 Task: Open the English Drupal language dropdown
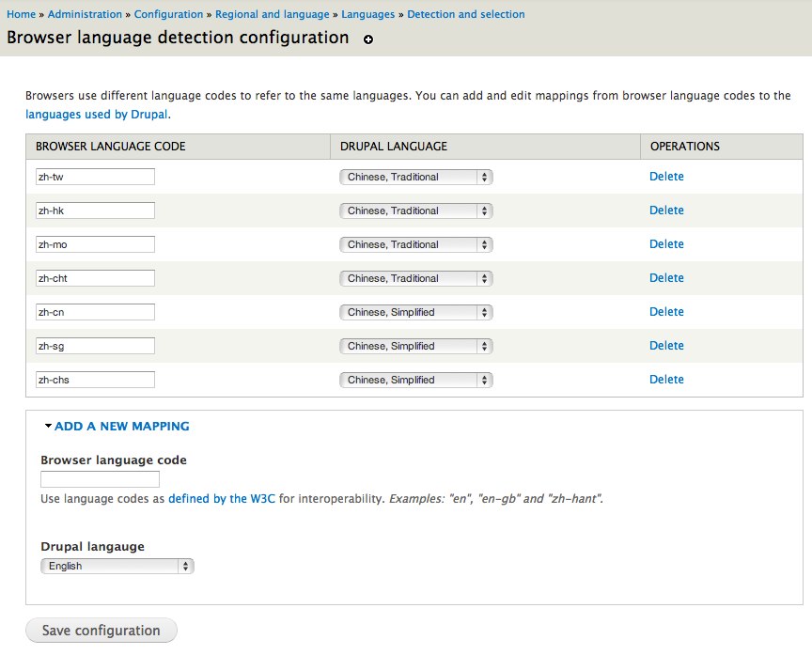(117, 566)
